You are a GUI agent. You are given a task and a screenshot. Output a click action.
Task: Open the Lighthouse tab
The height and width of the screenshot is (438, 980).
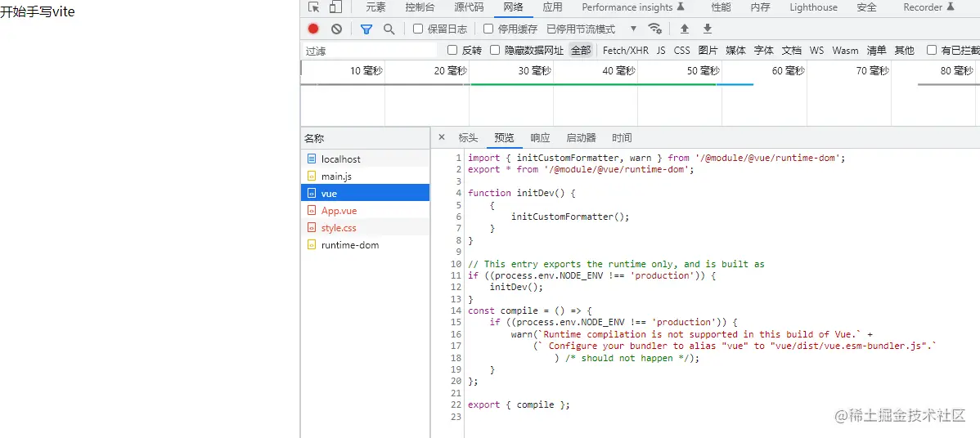(x=813, y=7)
